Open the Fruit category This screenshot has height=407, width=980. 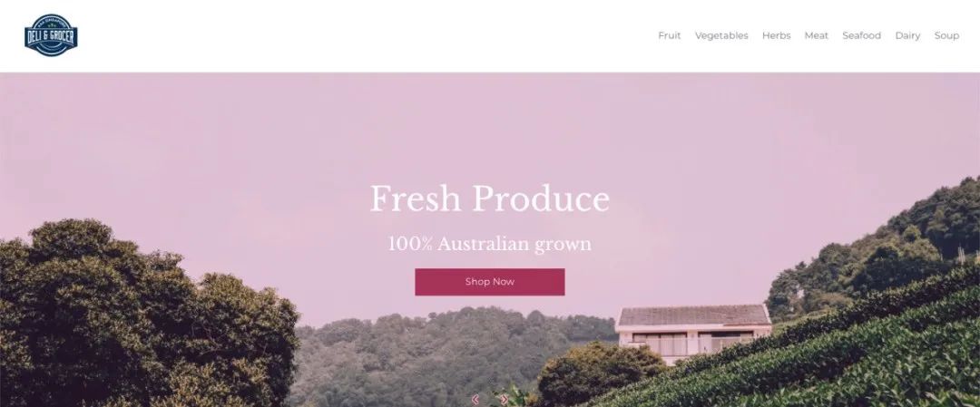[670, 35]
